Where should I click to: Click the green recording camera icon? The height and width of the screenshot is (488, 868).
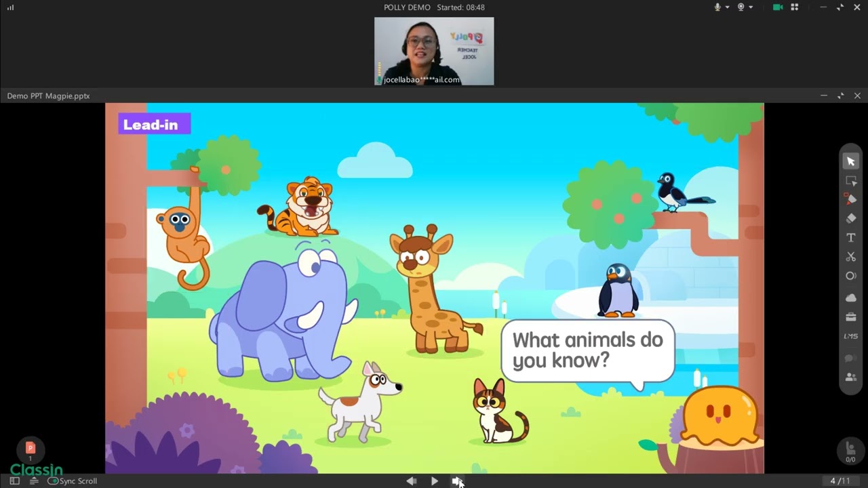point(778,7)
